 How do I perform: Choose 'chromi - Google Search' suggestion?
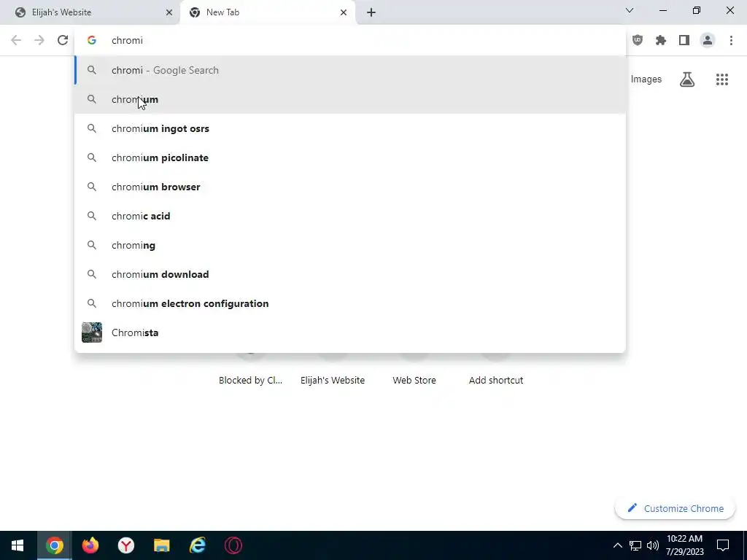(350, 71)
